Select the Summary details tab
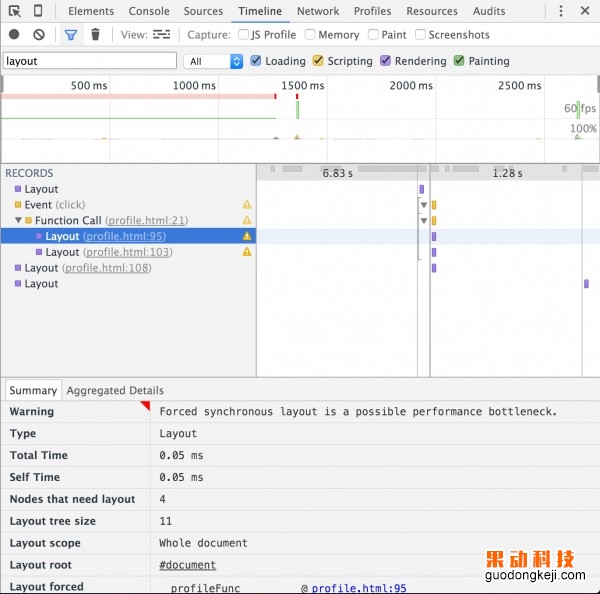Screen dimensions: 600x594 point(33,390)
